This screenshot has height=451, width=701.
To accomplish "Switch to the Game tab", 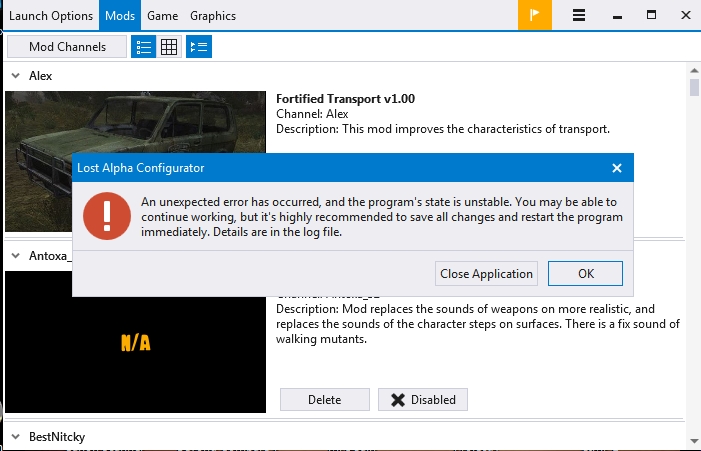I will (x=163, y=16).
